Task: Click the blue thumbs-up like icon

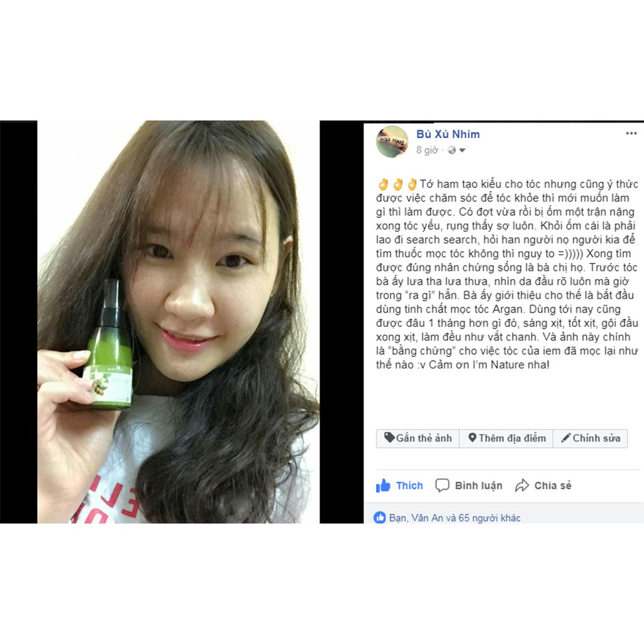Action: [383, 486]
